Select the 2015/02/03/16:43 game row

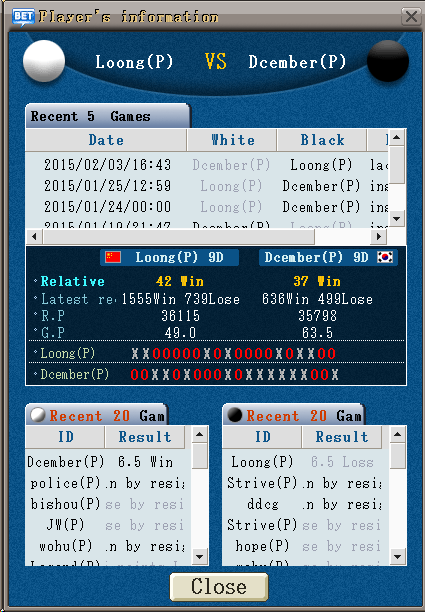coord(207,165)
